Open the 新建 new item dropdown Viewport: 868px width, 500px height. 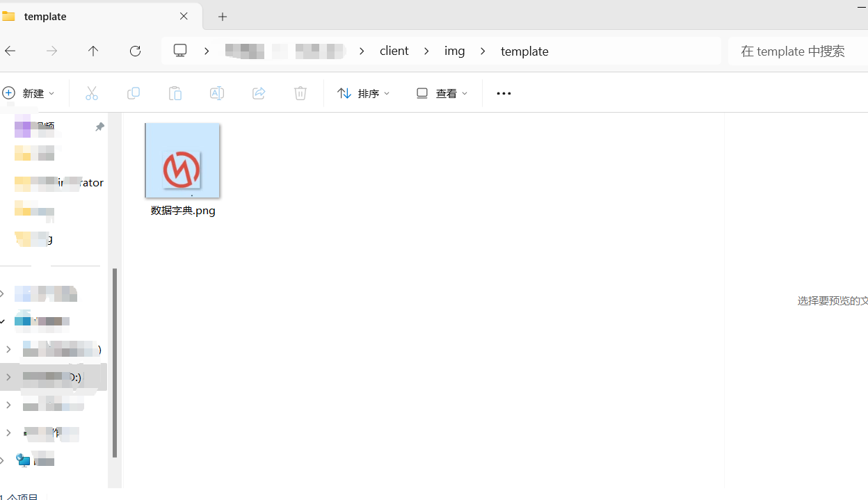click(x=29, y=93)
